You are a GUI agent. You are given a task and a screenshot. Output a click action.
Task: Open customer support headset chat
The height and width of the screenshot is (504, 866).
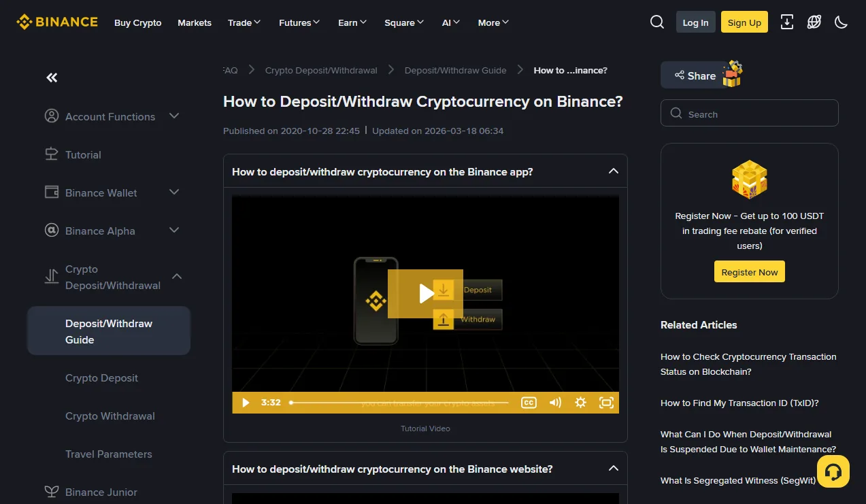point(833,471)
